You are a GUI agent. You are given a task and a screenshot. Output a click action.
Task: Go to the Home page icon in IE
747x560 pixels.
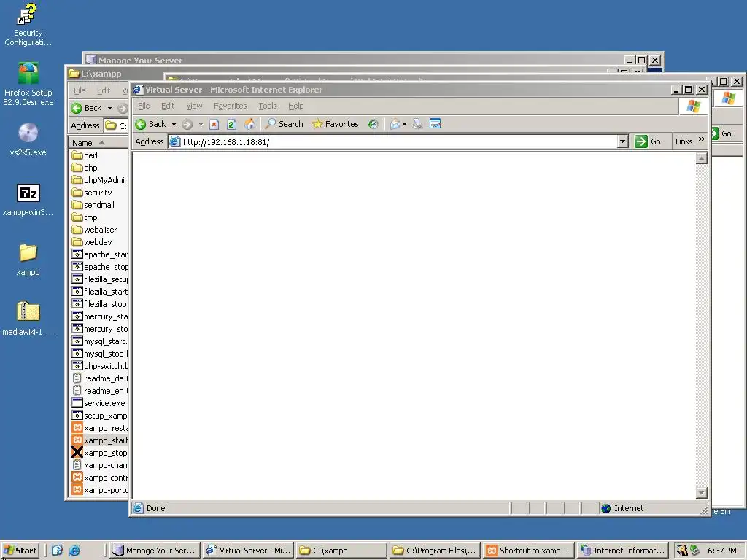point(249,124)
